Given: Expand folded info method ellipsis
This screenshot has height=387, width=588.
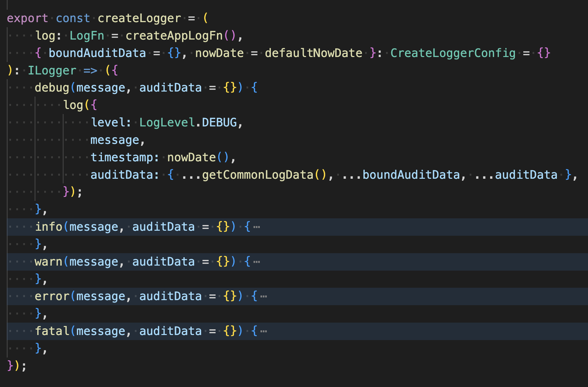Looking at the screenshot, I should click(256, 227).
